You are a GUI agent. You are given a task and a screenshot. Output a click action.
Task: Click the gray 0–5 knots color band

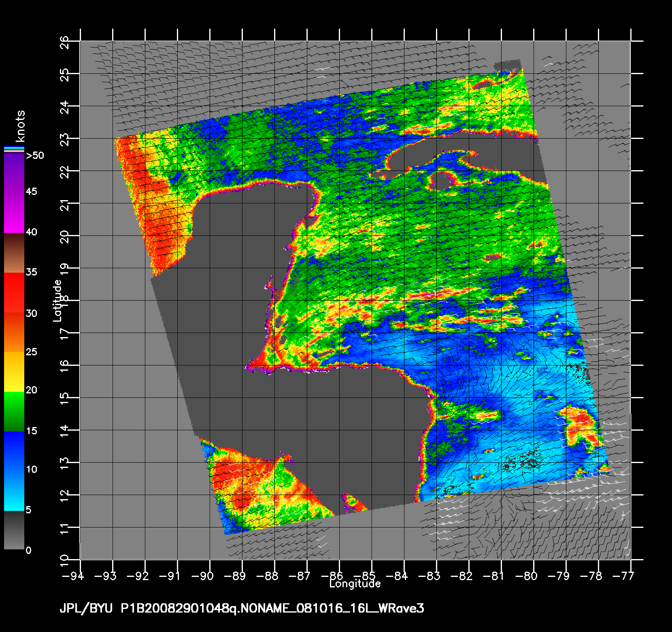pos(14,530)
